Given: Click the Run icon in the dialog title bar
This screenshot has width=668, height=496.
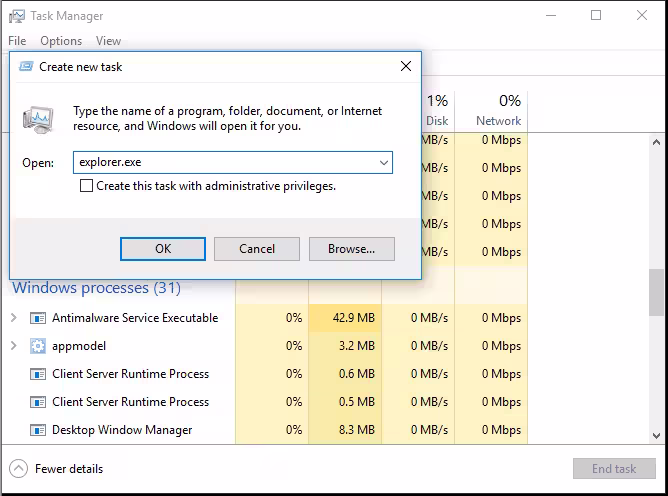Looking at the screenshot, I should (x=25, y=67).
